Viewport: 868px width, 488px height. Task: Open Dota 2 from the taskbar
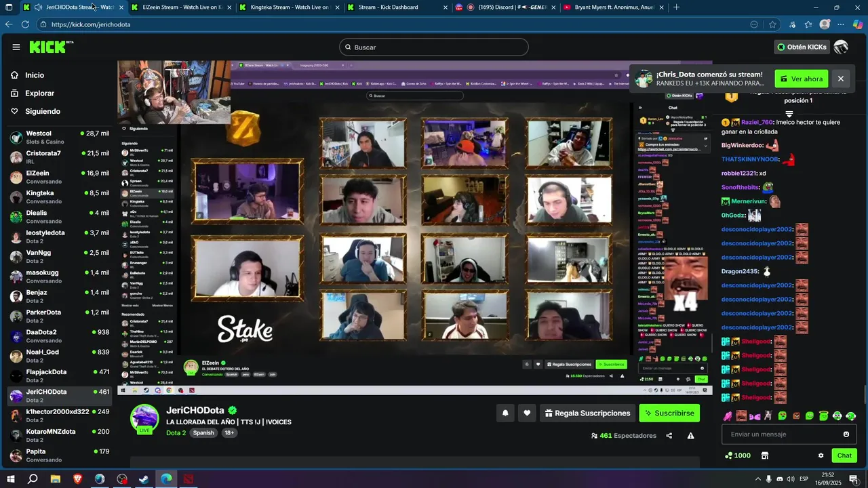click(188, 479)
